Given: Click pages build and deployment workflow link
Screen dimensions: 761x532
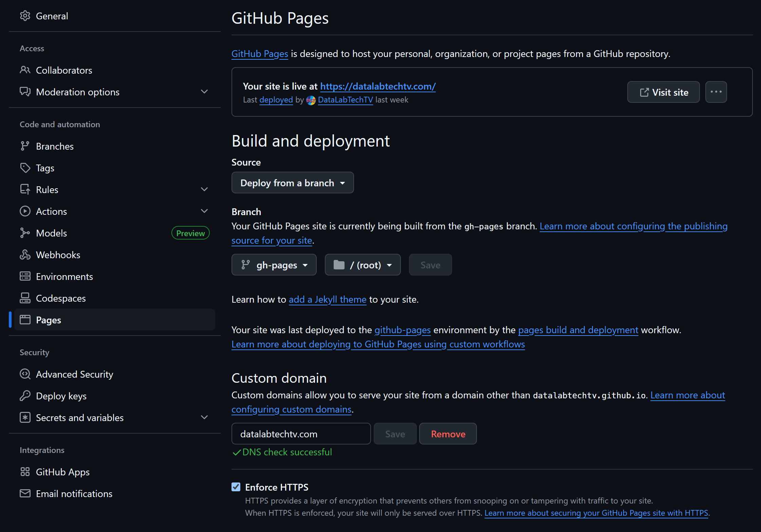Looking at the screenshot, I should point(578,330).
